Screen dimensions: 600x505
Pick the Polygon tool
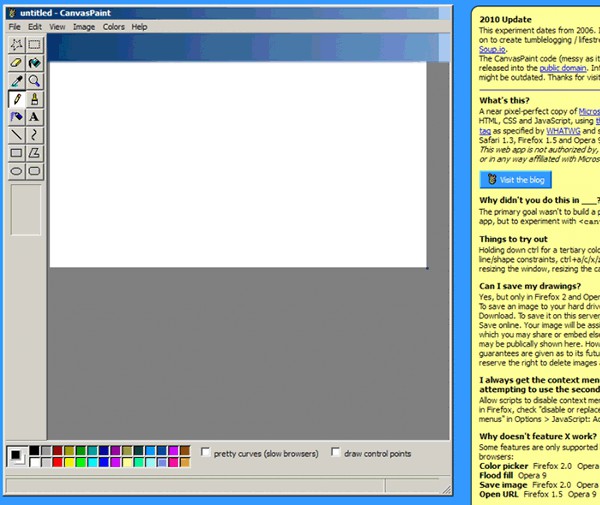point(34,153)
